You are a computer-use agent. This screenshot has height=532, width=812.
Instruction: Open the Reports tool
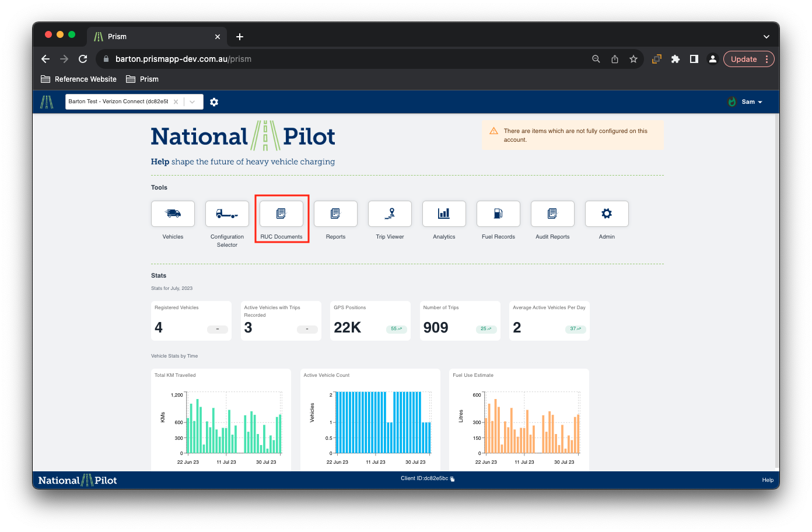click(335, 214)
